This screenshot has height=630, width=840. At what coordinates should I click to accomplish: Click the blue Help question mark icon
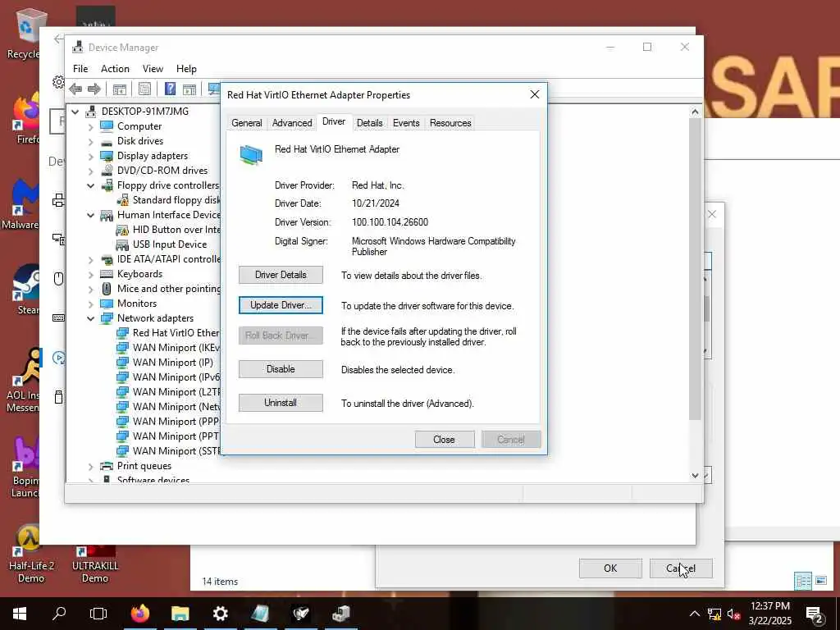pyautogui.click(x=170, y=89)
